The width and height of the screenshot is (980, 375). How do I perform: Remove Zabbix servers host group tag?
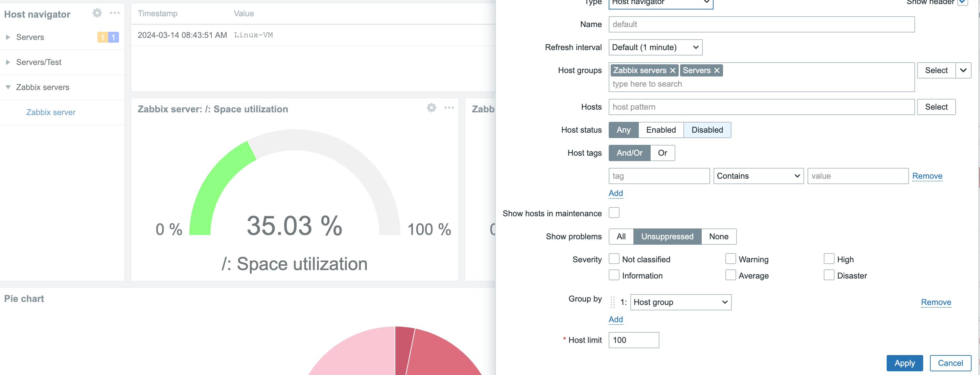672,70
